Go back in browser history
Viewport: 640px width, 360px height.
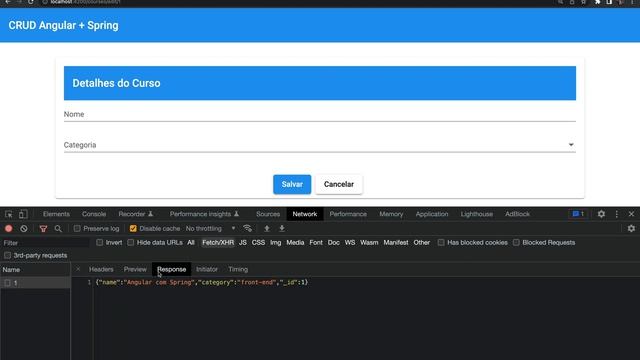8,2
